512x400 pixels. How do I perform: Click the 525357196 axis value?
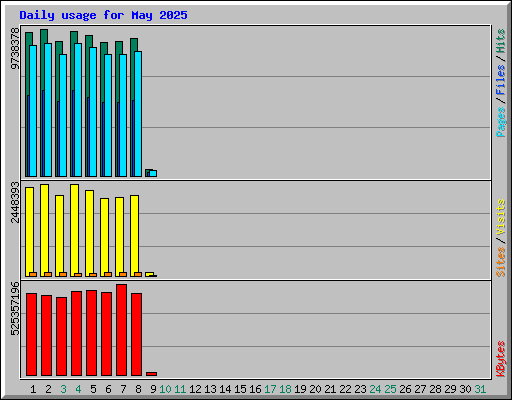(x=15, y=308)
